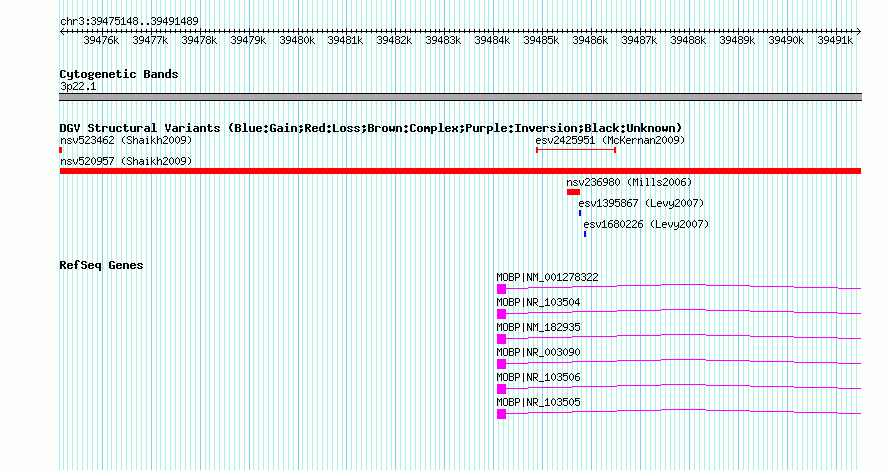Click the 39484k ruler tick label
Image resolution: width=890 pixels, height=470 pixels.
pyautogui.click(x=492, y=40)
